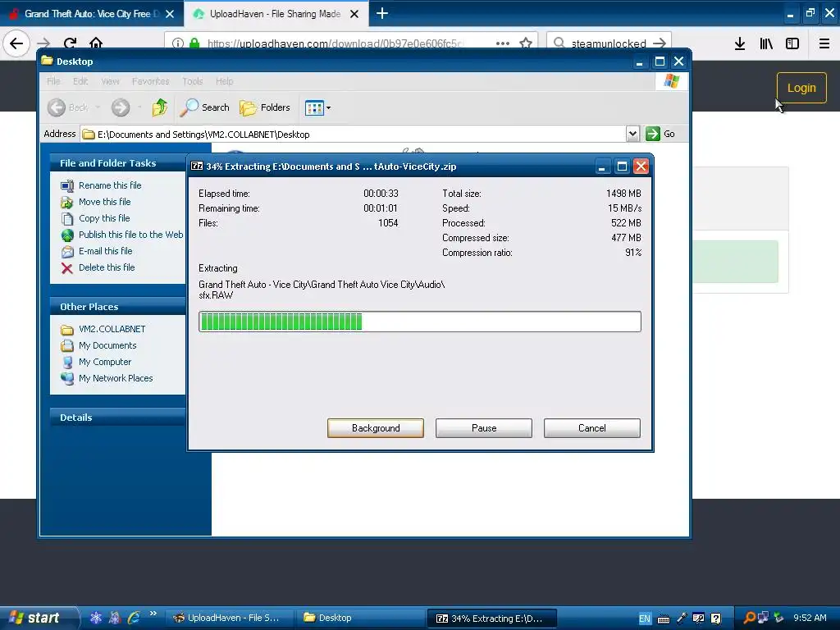Reload the Firefox page

click(70, 43)
